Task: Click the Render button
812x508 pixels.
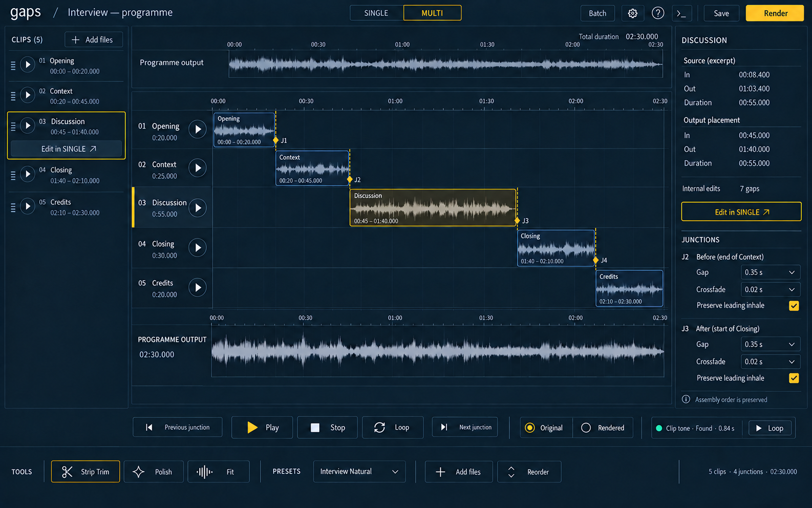Action: pyautogui.click(x=775, y=13)
